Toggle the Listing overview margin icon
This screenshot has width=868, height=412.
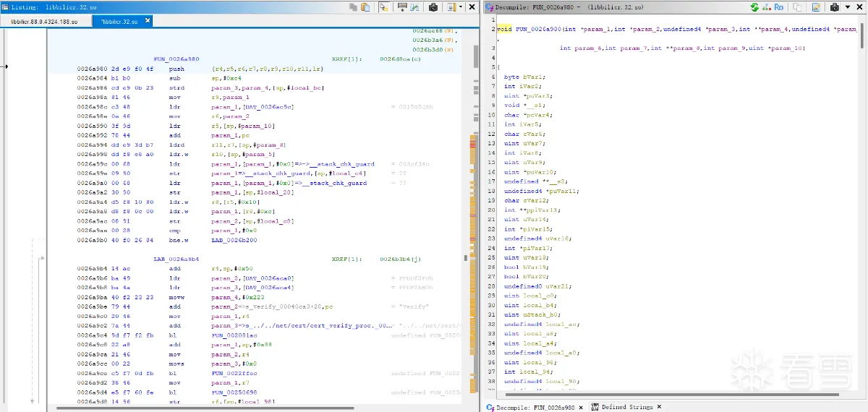click(x=451, y=7)
